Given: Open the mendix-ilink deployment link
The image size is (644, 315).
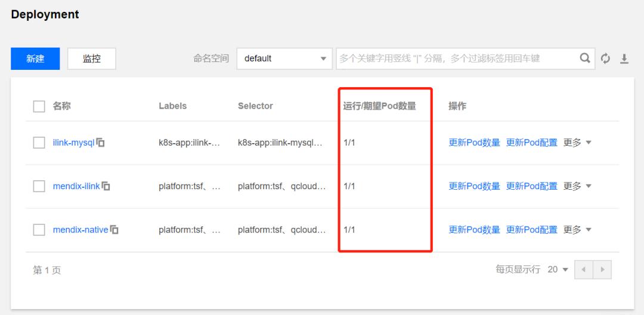Looking at the screenshot, I should [76, 187].
